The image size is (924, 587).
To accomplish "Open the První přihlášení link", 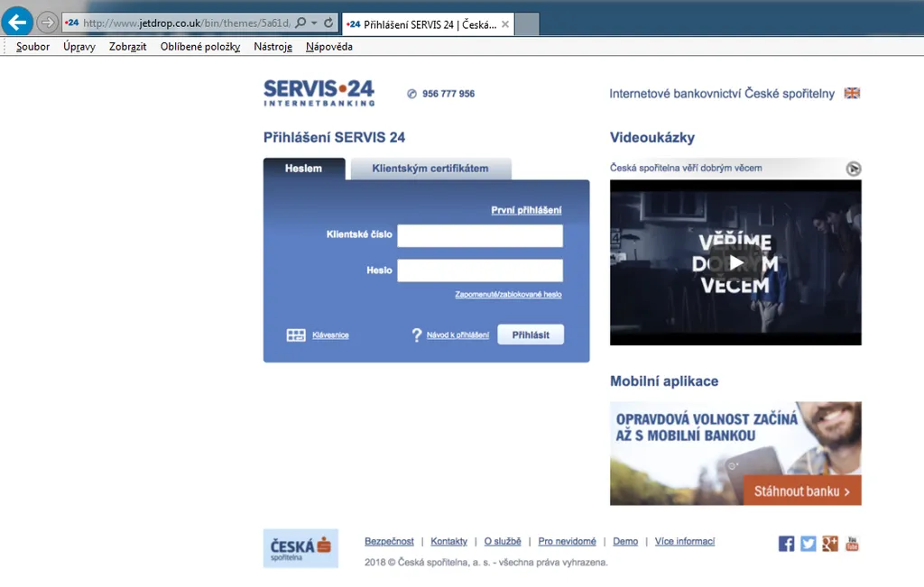I will (526, 210).
